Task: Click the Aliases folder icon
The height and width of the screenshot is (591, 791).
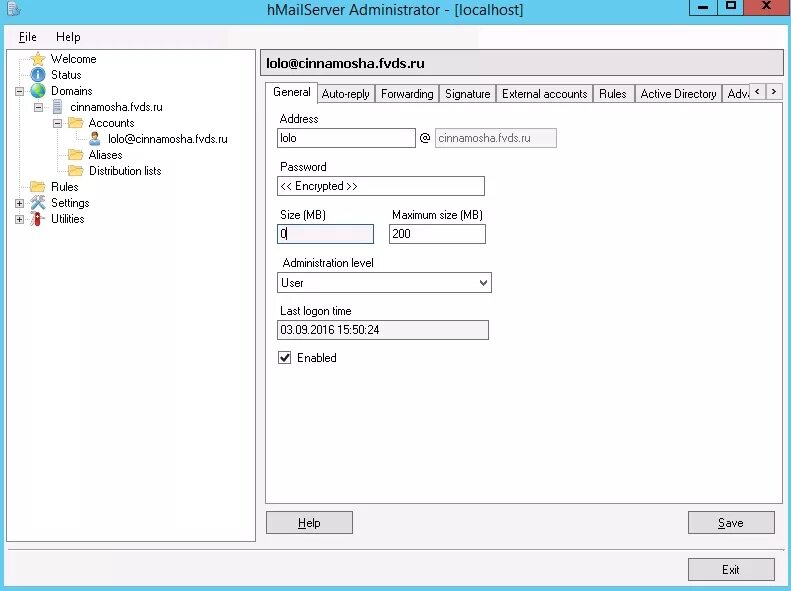Action: tap(76, 154)
